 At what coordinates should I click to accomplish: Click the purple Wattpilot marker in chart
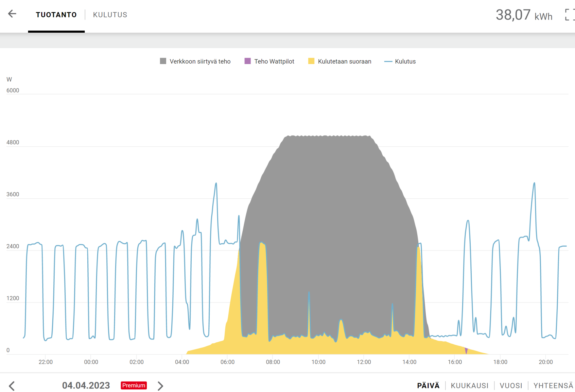[466, 351]
